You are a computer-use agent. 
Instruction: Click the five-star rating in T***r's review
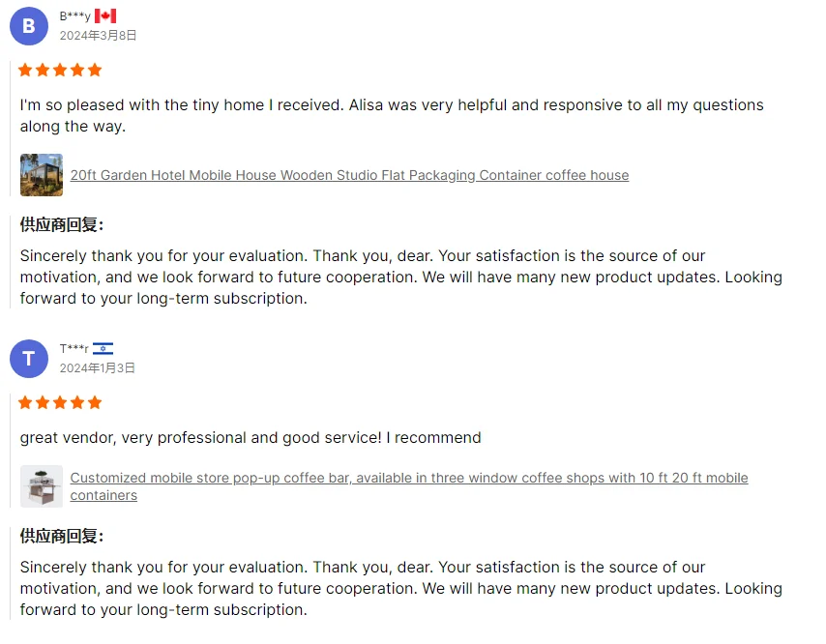pos(60,403)
